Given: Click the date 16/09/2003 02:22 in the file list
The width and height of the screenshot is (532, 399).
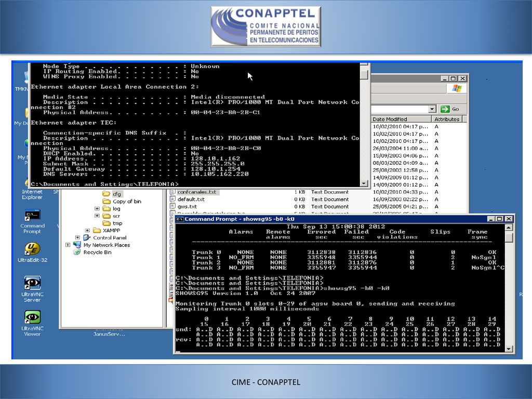Looking at the screenshot, I should click(401, 199).
